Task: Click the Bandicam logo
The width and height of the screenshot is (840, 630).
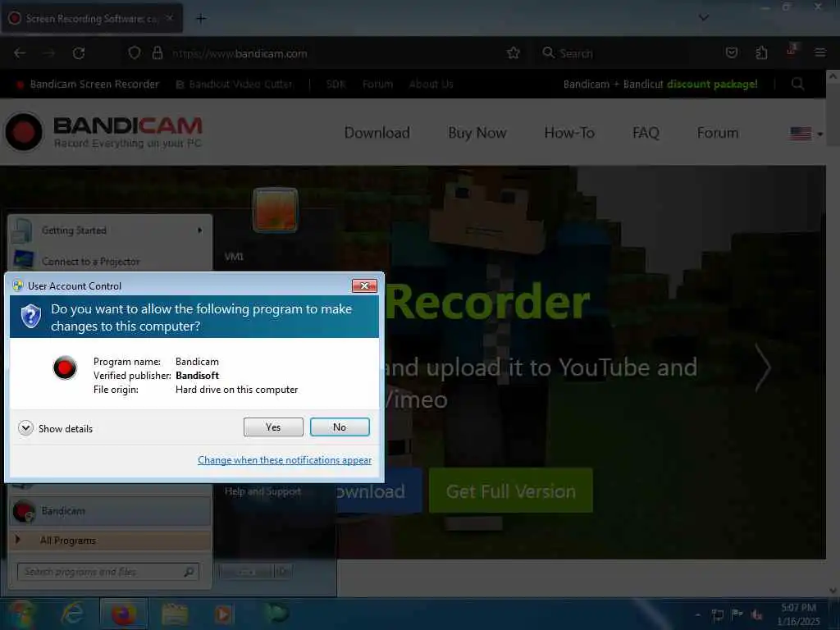Action: (104, 131)
